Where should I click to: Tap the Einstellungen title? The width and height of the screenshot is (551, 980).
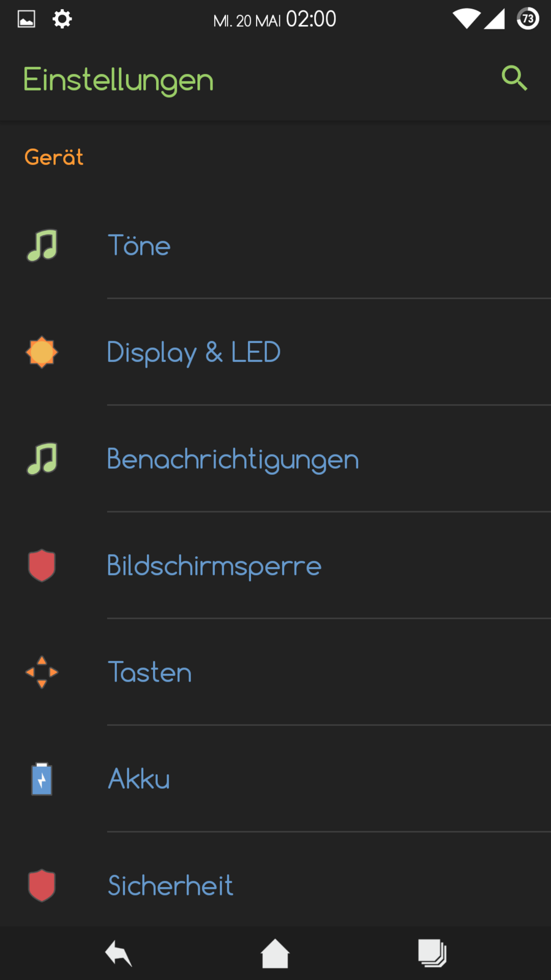(x=118, y=80)
